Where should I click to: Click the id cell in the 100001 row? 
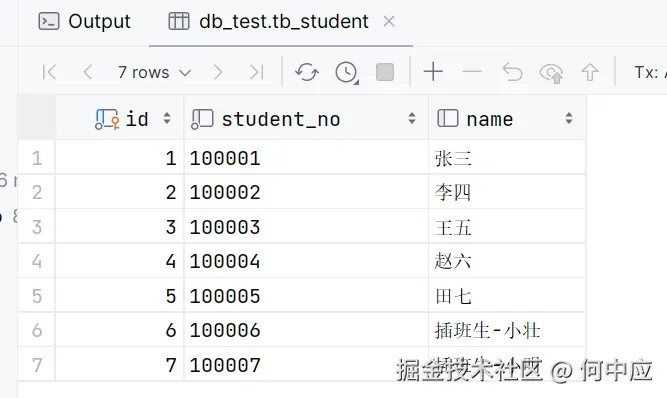click(120, 158)
